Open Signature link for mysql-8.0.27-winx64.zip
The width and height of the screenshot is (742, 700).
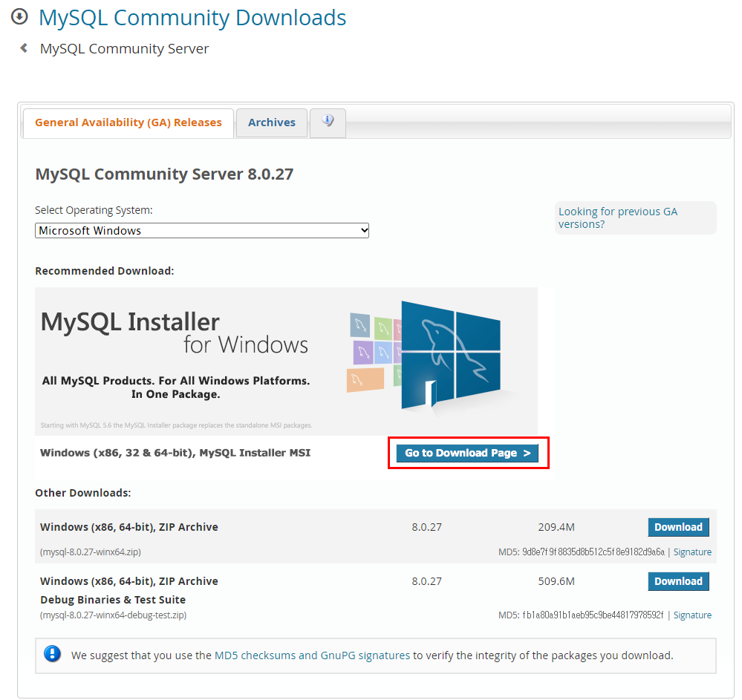point(692,552)
